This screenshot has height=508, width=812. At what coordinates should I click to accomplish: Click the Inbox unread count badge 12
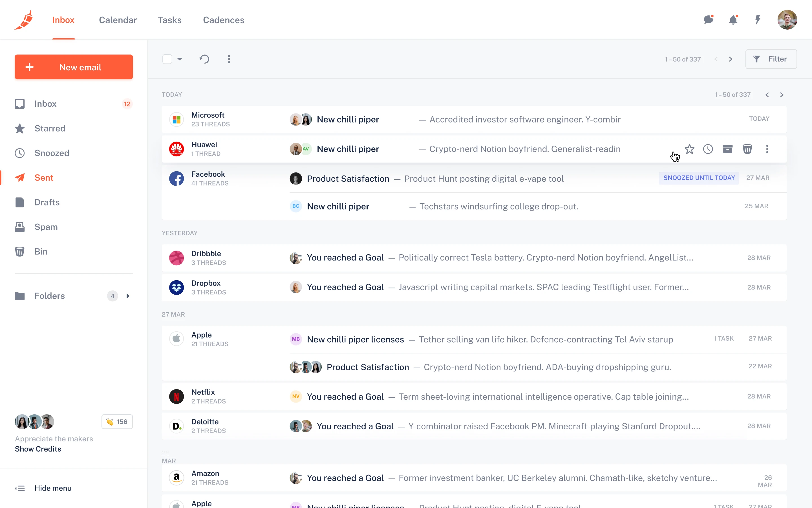(127, 104)
